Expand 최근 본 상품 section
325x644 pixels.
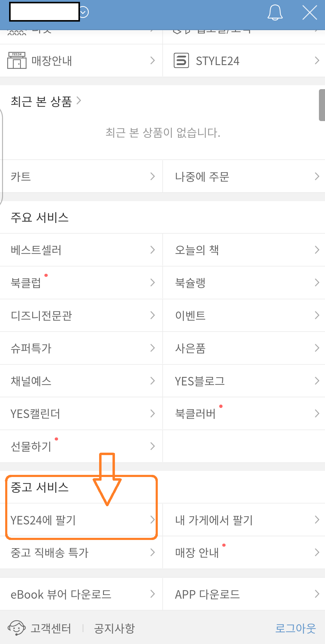click(45, 102)
